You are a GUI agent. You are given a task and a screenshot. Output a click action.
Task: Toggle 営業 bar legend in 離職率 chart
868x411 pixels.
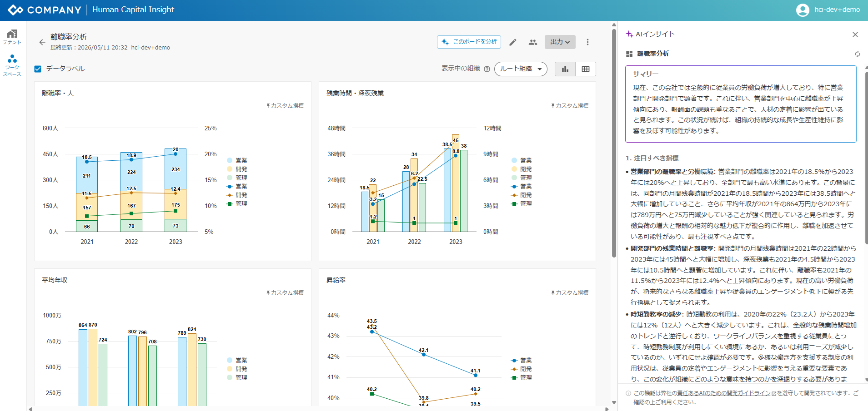237,160
